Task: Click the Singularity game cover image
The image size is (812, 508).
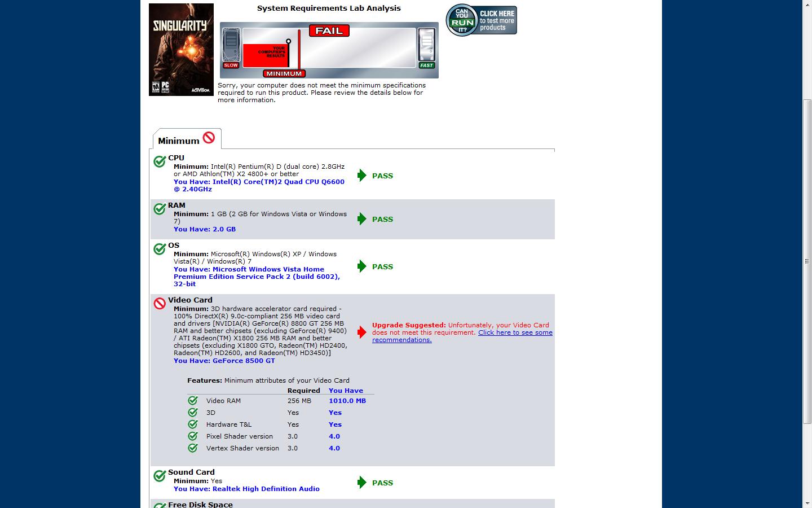Action: pyautogui.click(x=181, y=50)
